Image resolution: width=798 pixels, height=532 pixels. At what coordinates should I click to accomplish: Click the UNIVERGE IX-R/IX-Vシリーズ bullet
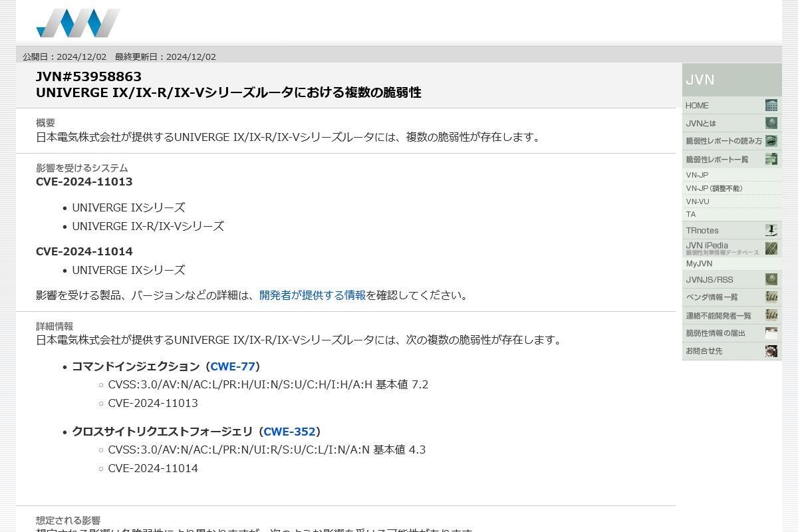tap(148, 226)
